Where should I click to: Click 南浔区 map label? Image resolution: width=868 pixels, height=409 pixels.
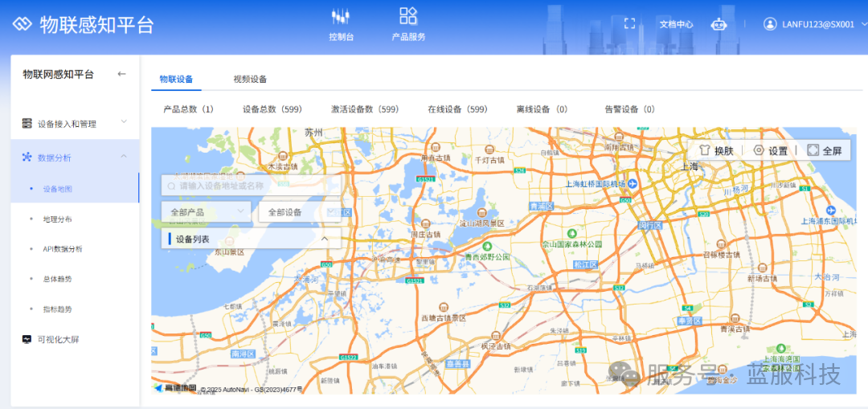[243, 353]
